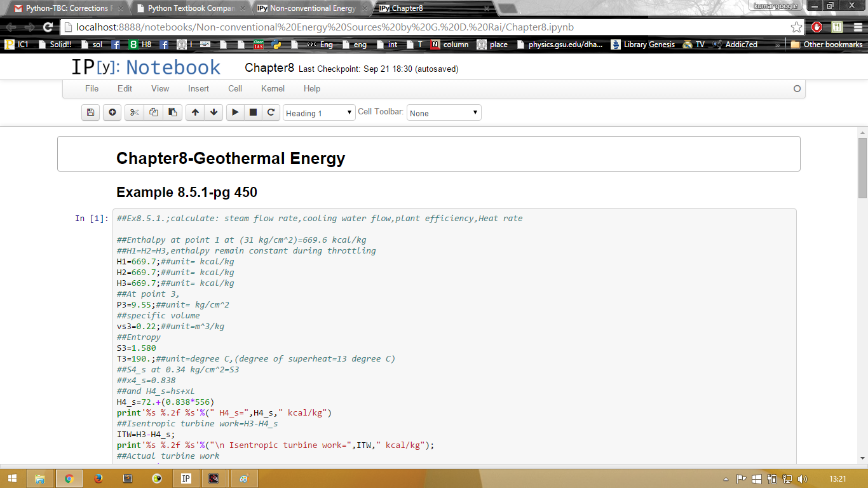Viewport: 868px width, 488px height.
Task: Show more bookmarks via the chevron on the bookmarks bar
Action: coord(777,44)
